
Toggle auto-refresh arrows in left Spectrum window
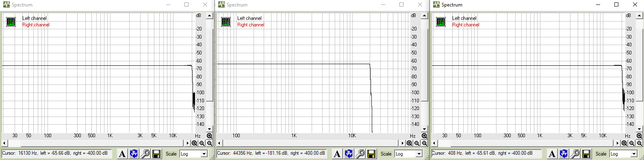coord(134,154)
